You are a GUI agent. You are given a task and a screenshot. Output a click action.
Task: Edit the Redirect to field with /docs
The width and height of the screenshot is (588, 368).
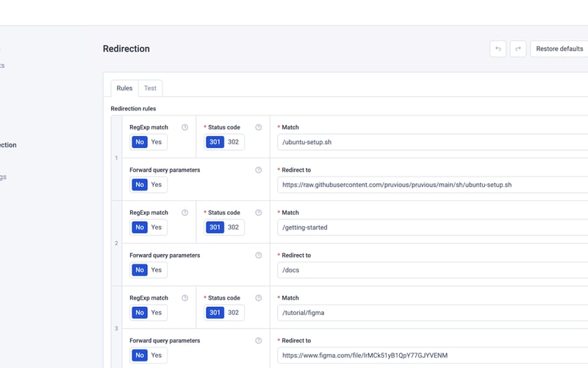click(434, 270)
